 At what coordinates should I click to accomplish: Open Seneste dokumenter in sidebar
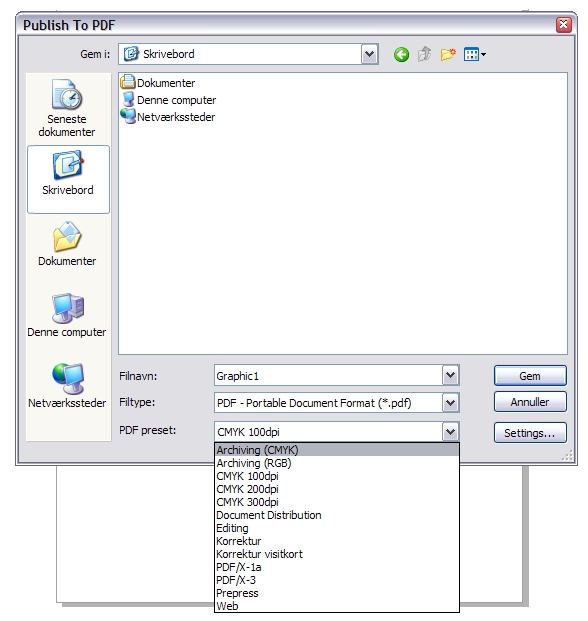67,109
